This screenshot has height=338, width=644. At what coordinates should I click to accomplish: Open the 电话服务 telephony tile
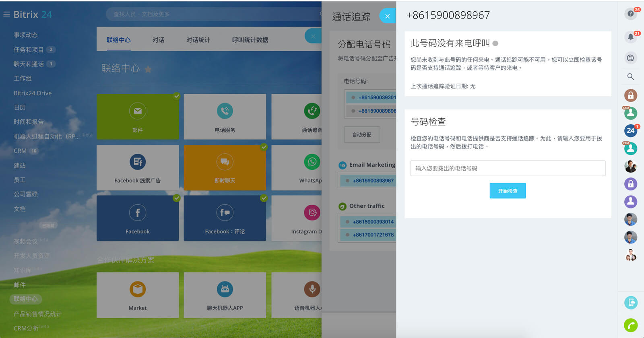click(x=225, y=117)
